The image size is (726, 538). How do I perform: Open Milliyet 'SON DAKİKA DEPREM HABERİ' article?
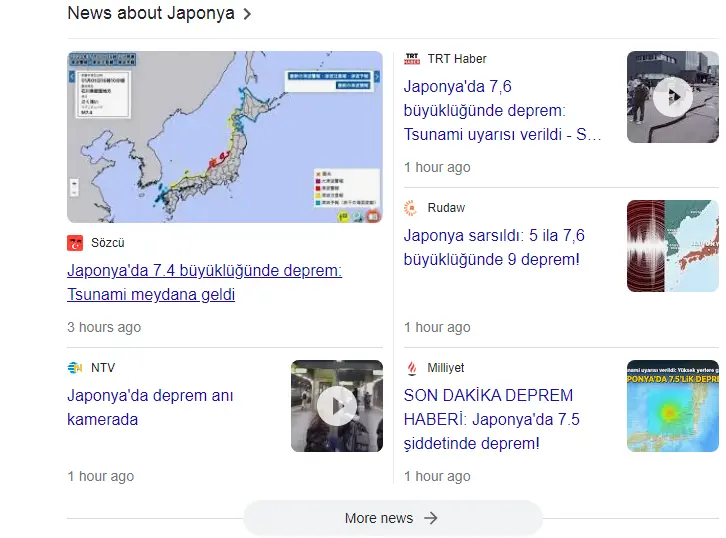pos(492,419)
